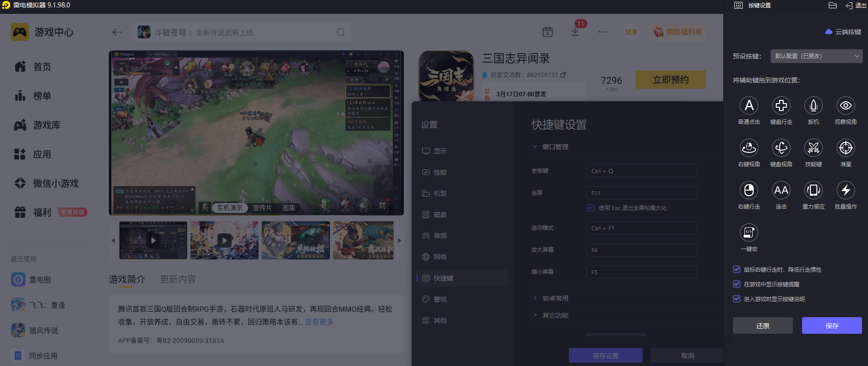Viewport: 868px width, 366px height.
Task: Select the 图集 gallery tab
Action: pyautogui.click(x=289, y=208)
